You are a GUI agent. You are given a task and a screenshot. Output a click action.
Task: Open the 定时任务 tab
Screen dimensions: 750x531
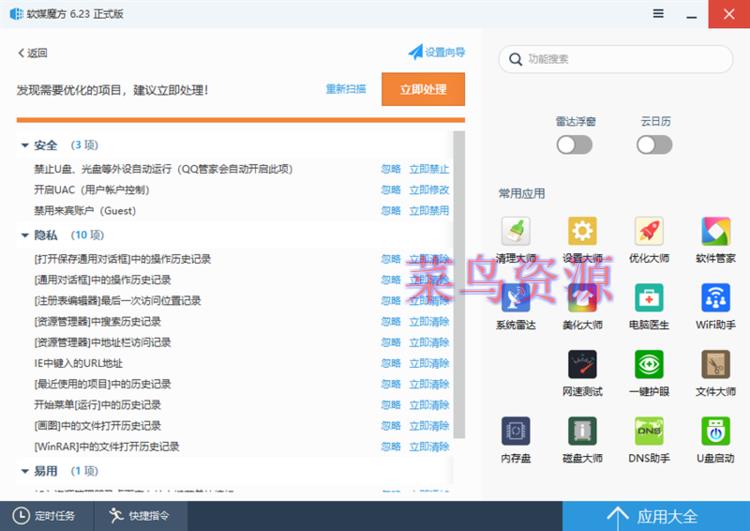(44, 516)
